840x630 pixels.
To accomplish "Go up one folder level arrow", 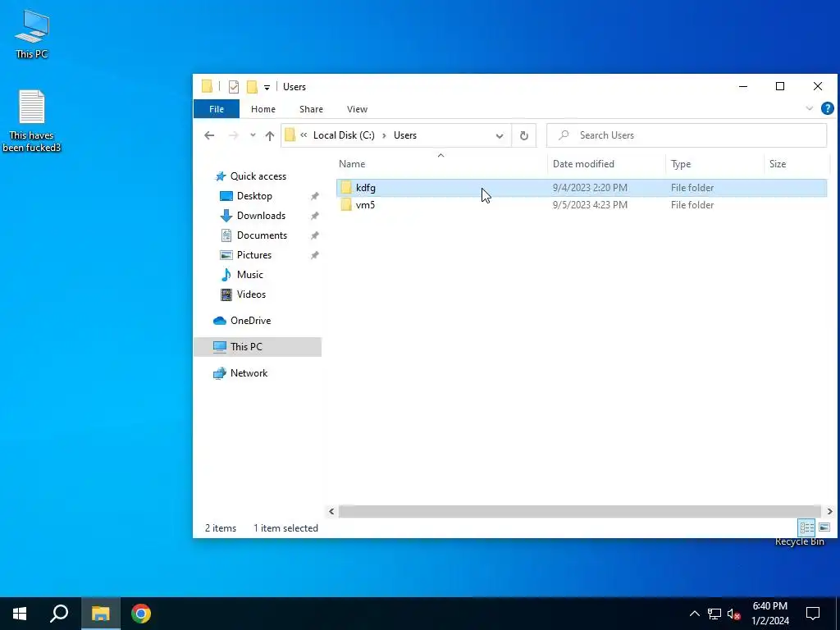I will pos(269,135).
